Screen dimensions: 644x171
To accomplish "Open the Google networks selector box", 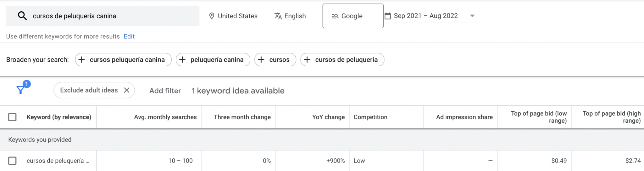I will coord(353,16).
